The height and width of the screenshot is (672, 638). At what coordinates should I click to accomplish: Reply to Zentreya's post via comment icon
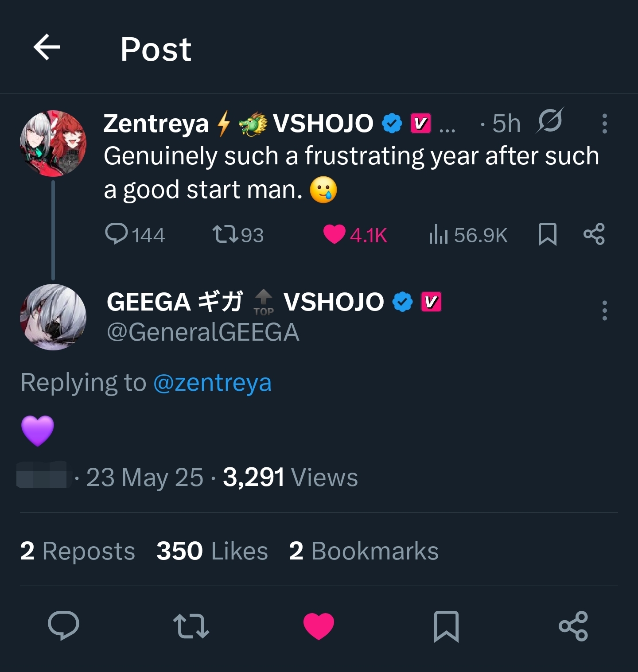[x=117, y=234]
